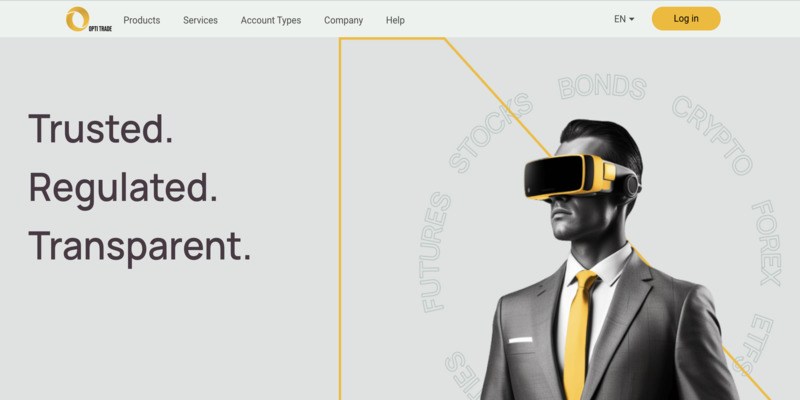Click the curved FUTURES label
800x400 pixels.
click(436, 252)
